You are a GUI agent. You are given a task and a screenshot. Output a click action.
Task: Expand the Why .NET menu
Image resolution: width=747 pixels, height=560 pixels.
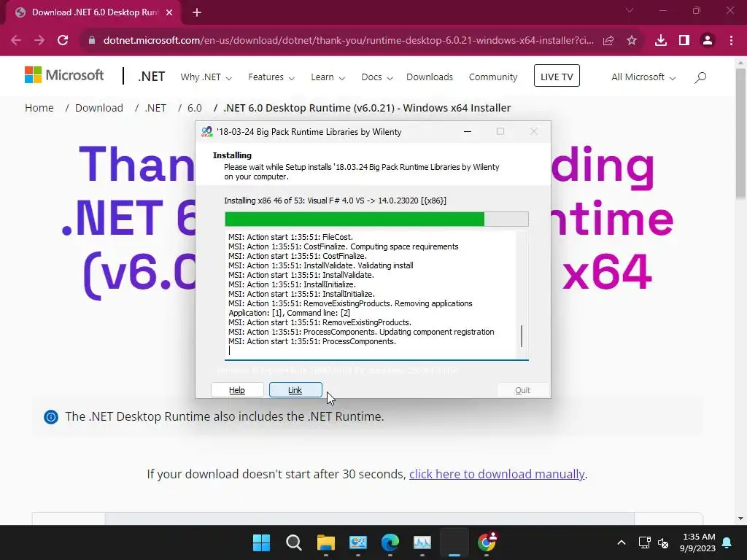(x=206, y=77)
